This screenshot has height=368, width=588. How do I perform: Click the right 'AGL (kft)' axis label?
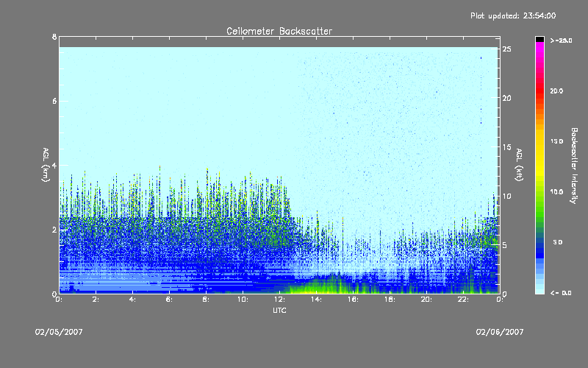pos(519,165)
